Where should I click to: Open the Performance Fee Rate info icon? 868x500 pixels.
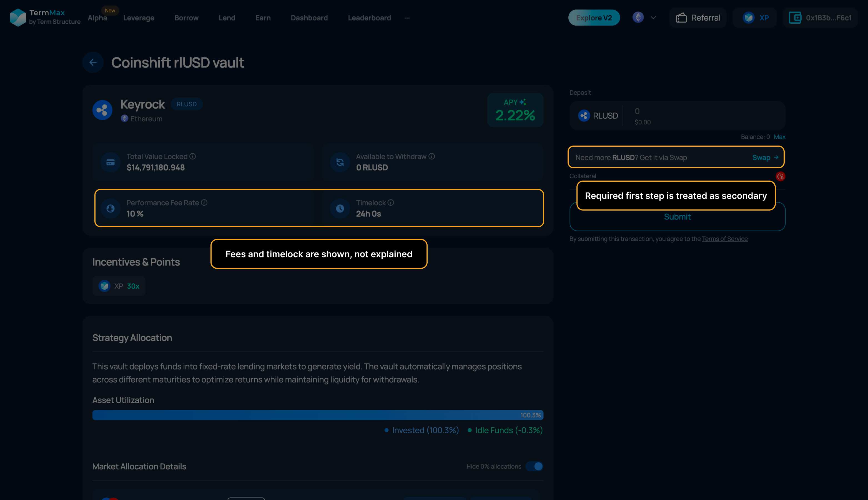click(204, 202)
